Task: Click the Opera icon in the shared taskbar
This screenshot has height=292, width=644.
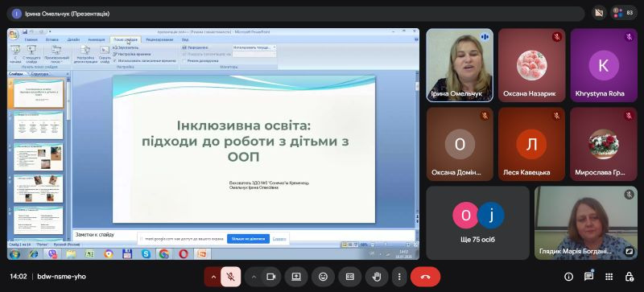Action: tap(184, 254)
